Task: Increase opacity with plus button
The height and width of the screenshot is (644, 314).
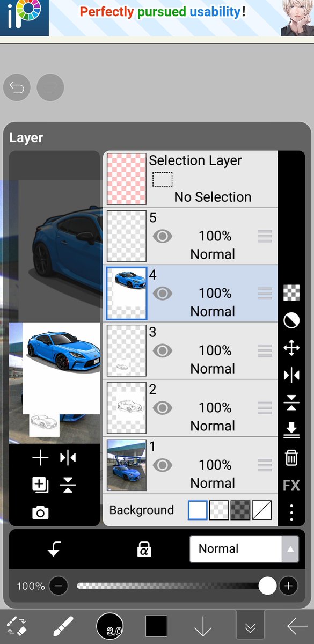Action: (x=288, y=586)
